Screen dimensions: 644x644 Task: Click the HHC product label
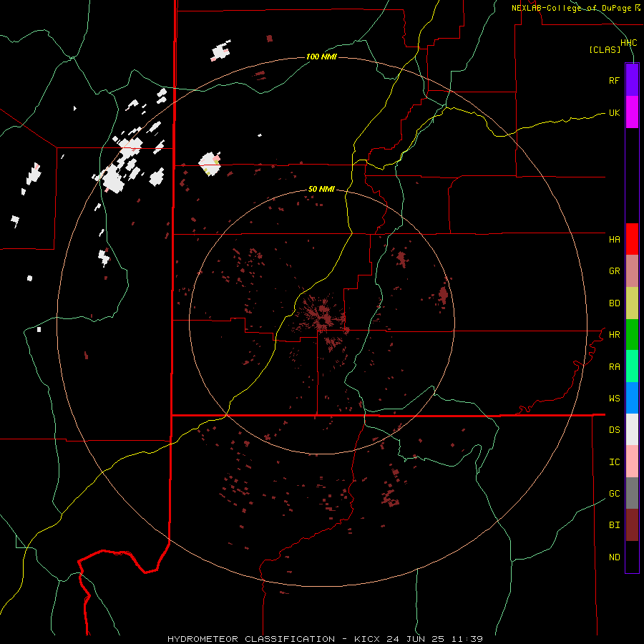628,43
